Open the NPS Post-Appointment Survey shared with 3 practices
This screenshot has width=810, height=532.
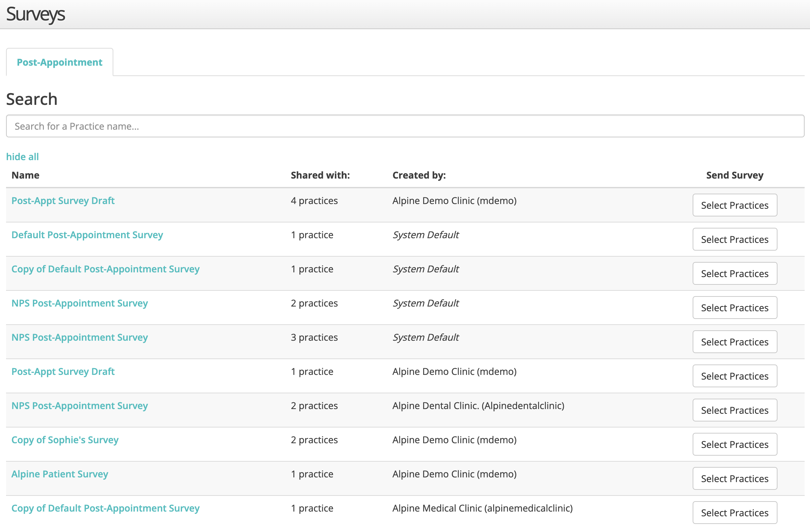[79, 337]
